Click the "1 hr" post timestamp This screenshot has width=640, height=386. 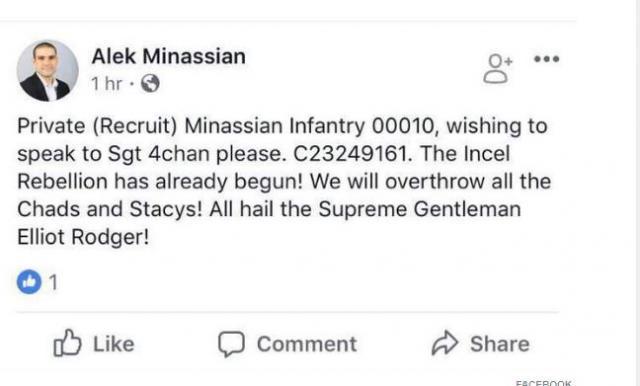coord(107,84)
